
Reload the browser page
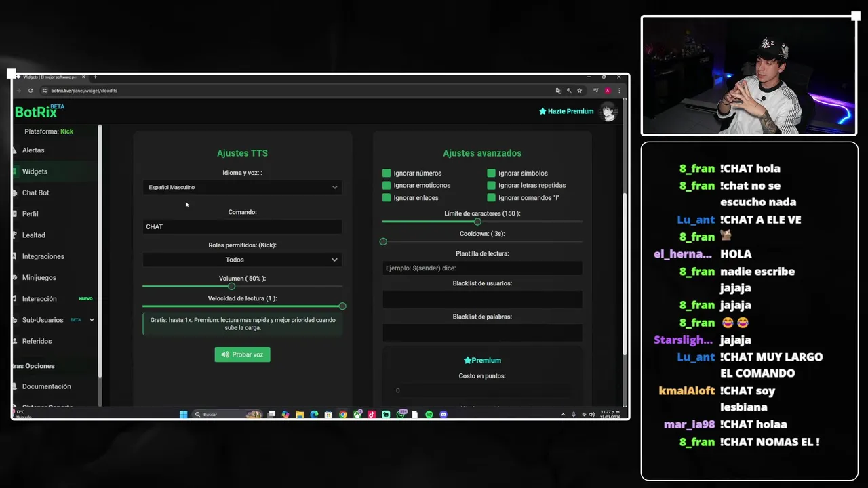click(31, 91)
